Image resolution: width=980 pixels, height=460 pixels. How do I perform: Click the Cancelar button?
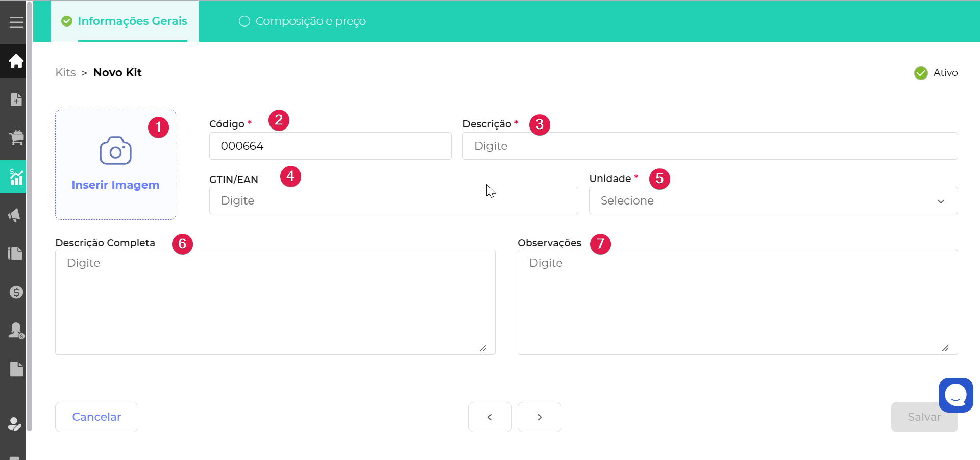[x=96, y=417]
